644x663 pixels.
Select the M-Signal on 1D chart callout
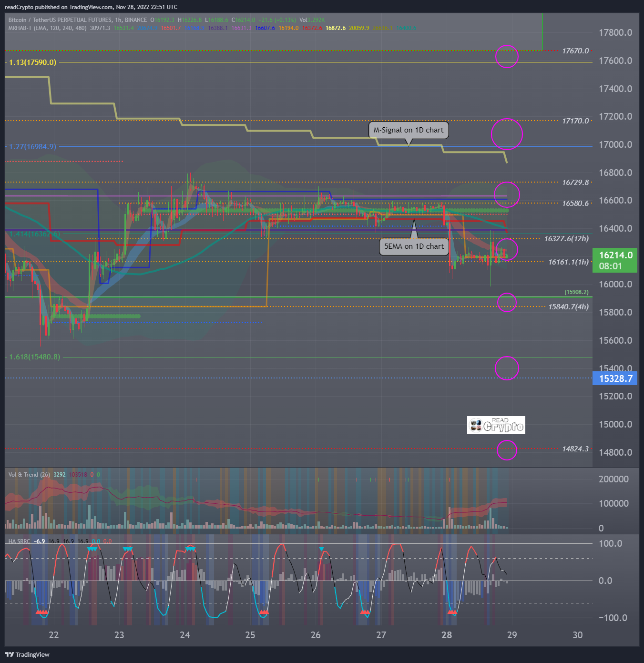tap(409, 130)
